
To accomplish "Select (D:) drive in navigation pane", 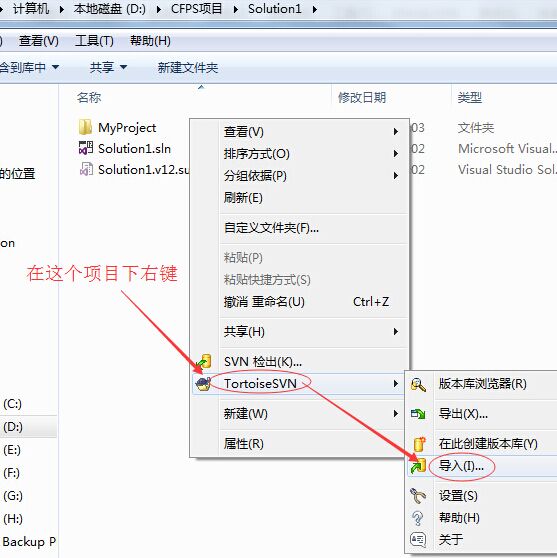I will tap(13, 426).
